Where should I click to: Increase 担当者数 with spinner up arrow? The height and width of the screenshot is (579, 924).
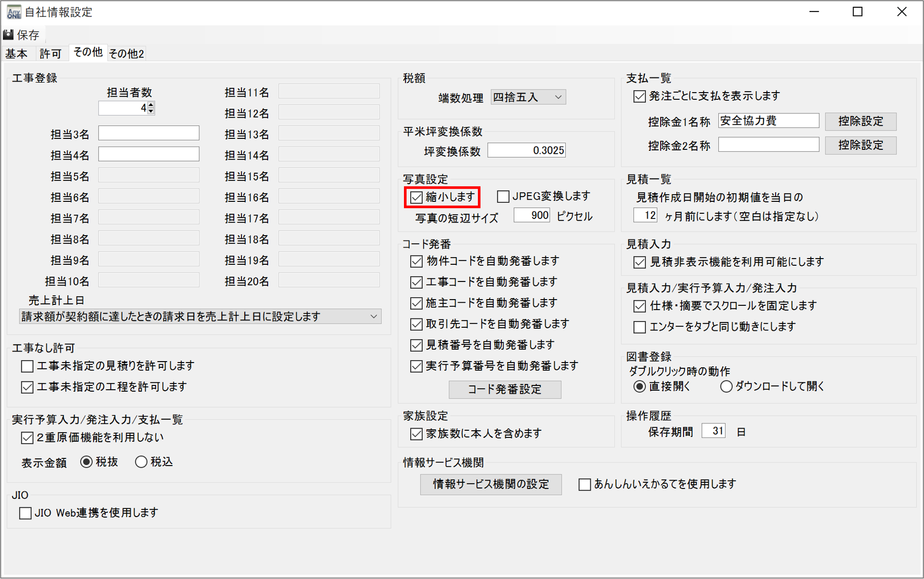(x=151, y=105)
